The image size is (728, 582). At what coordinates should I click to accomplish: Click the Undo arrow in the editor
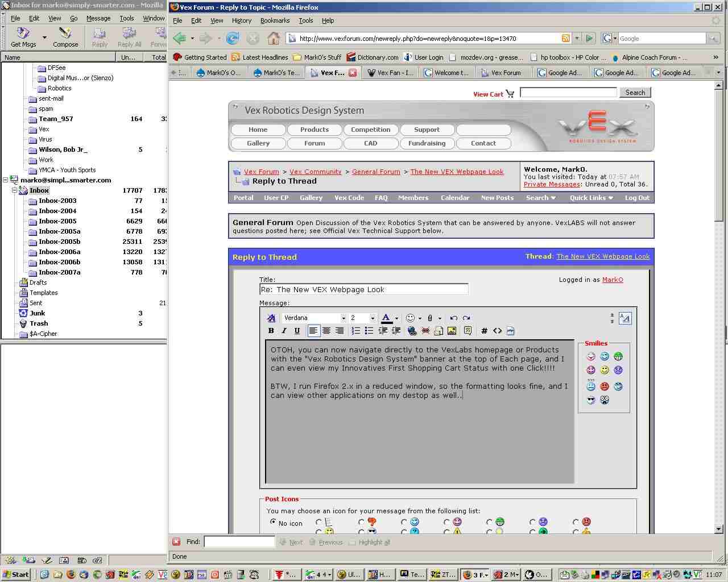[x=453, y=318]
